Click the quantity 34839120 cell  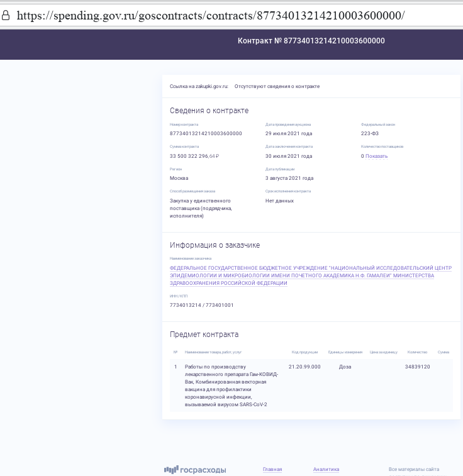417,367
